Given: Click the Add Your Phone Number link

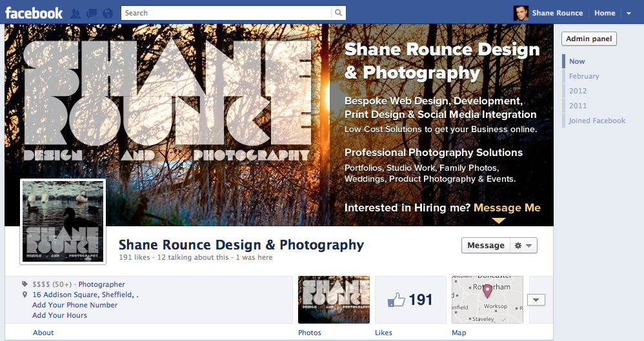Looking at the screenshot, I should point(75,305).
